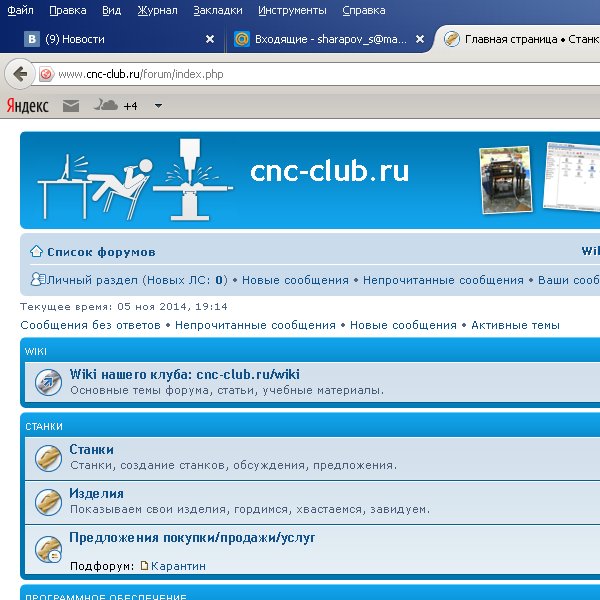Image resolution: width=600 pixels, height=600 pixels.
Task: Open the Изделия forum
Action: (x=96, y=494)
